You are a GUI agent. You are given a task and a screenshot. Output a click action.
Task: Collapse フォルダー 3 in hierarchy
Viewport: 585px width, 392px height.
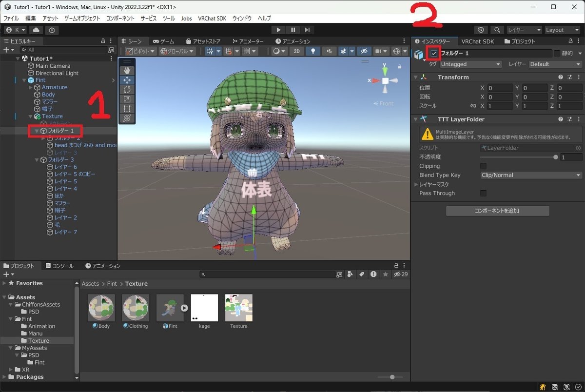(37, 160)
